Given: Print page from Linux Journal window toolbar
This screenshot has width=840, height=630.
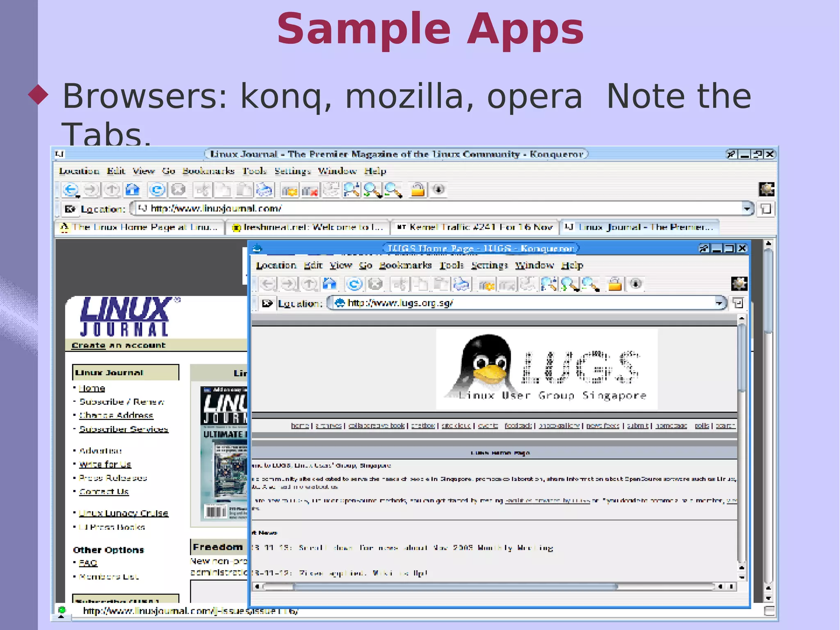Looking at the screenshot, I should (x=265, y=190).
